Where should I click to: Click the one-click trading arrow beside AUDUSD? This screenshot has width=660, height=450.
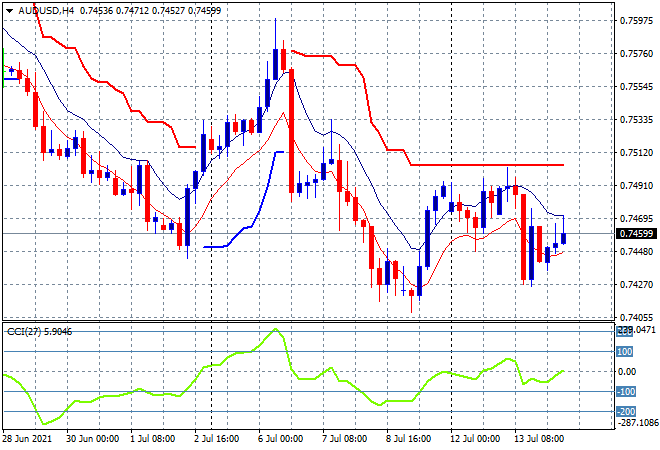click(9, 9)
